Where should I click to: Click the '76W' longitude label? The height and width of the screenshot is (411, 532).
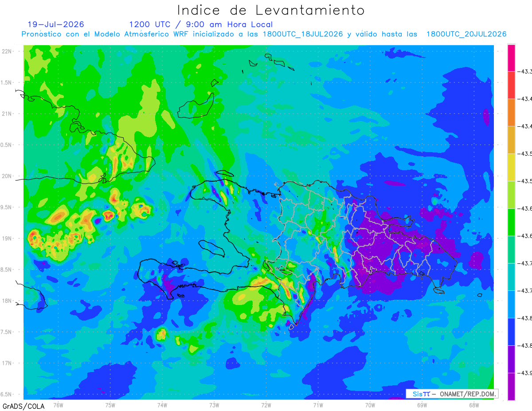pyautogui.click(x=58, y=404)
